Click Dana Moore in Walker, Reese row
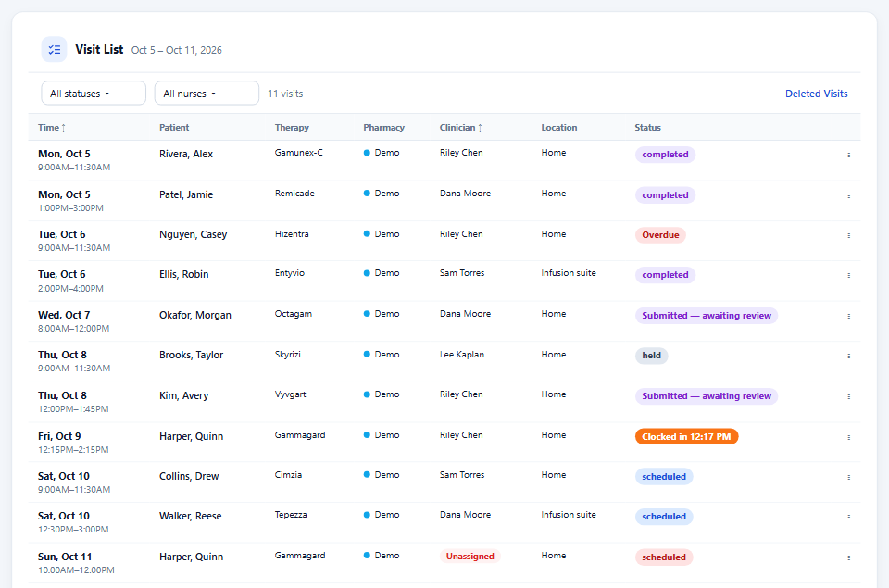 tap(466, 515)
